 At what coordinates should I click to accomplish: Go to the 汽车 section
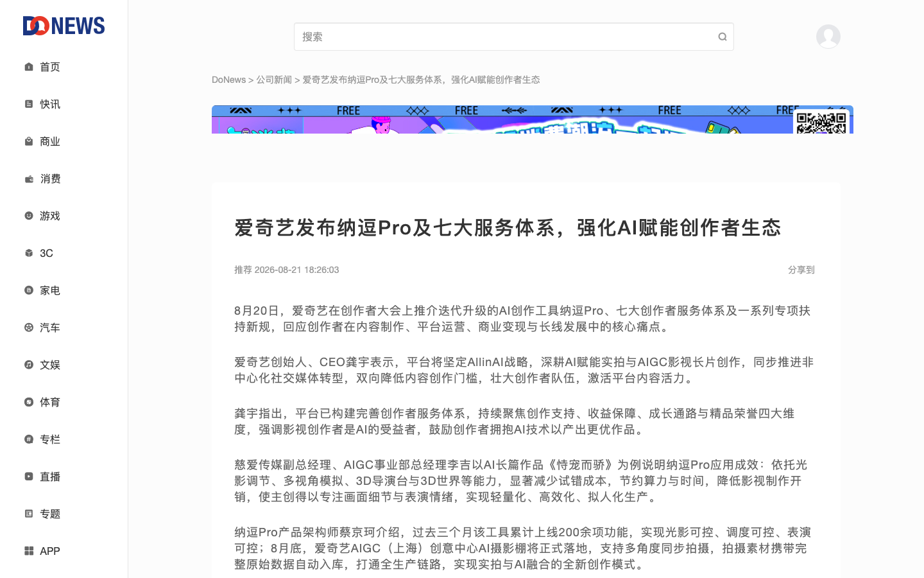[x=50, y=328]
